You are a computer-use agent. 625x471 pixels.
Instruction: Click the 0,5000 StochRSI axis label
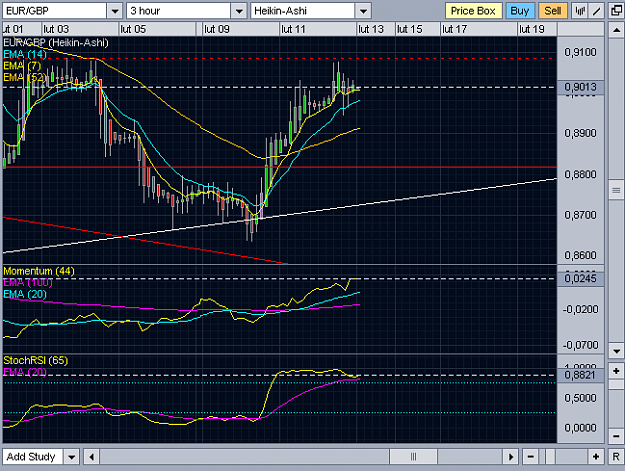click(x=580, y=398)
